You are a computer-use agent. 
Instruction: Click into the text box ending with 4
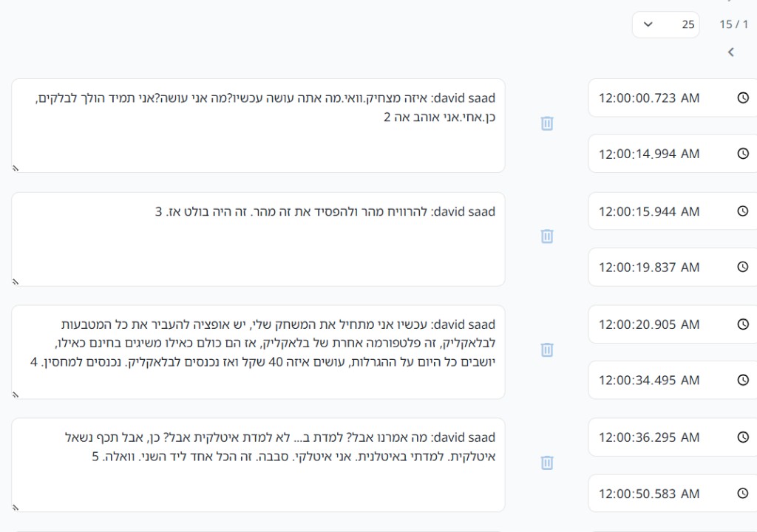[x=258, y=352]
